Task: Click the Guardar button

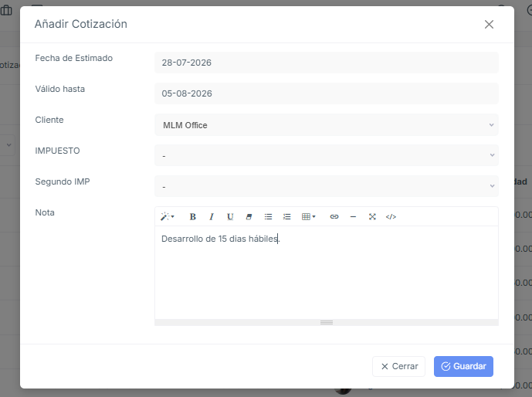Action: 463,366
